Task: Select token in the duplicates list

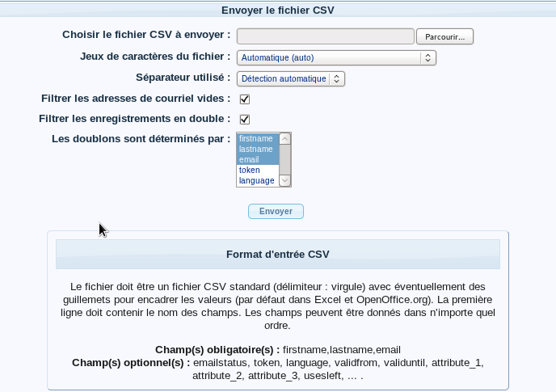Action: [x=256, y=171]
